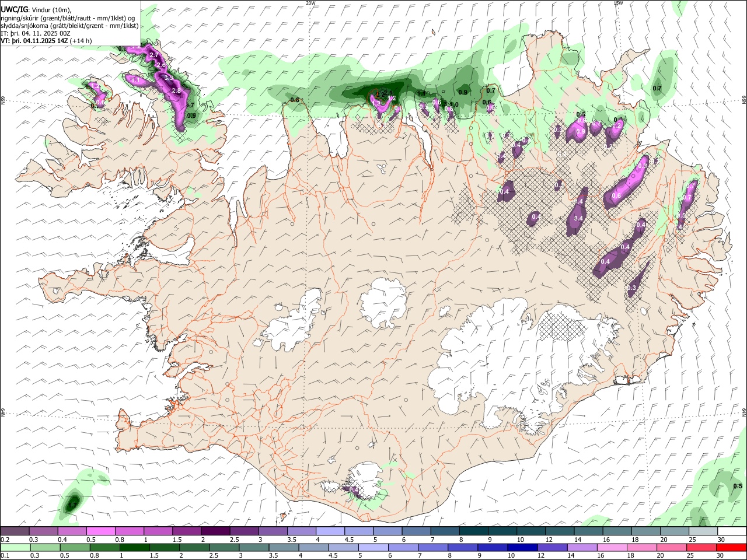
Task: Click the '2.8' snowfall value in Westfjords
Action: click(x=176, y=91)
